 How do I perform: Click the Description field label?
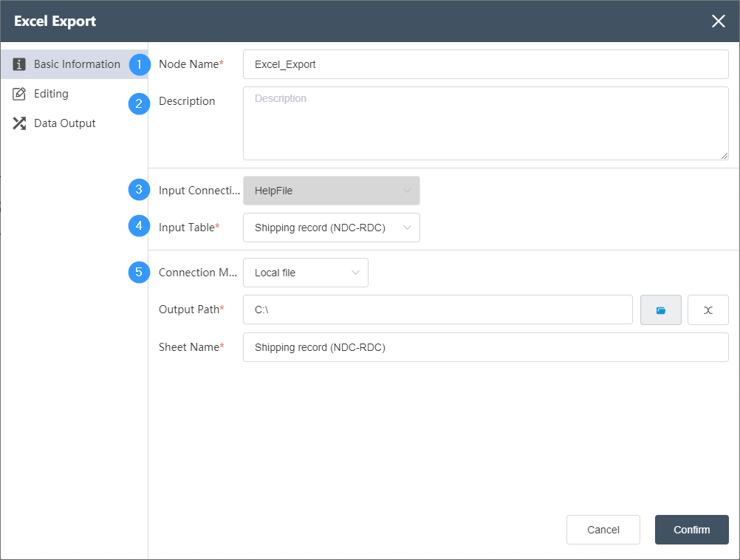(187, 101)
